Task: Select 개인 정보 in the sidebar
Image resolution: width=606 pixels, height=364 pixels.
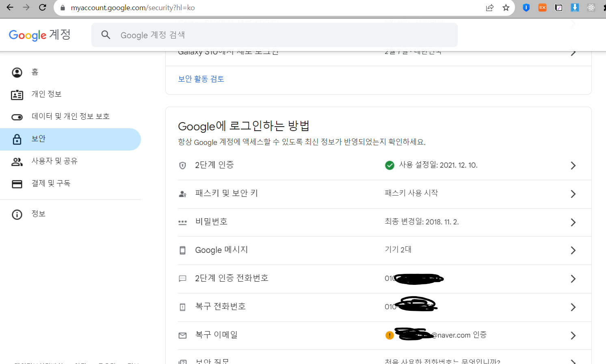Action: pos(70,95)
